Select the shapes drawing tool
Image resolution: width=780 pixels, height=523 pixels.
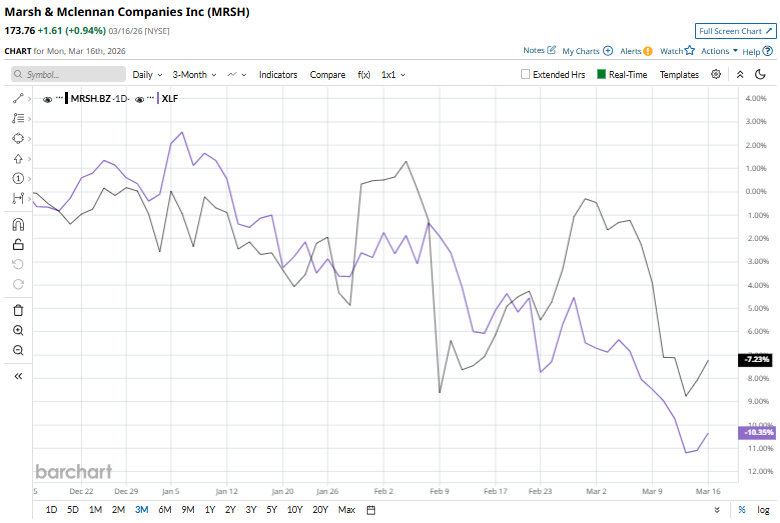(x=18, y=138)
